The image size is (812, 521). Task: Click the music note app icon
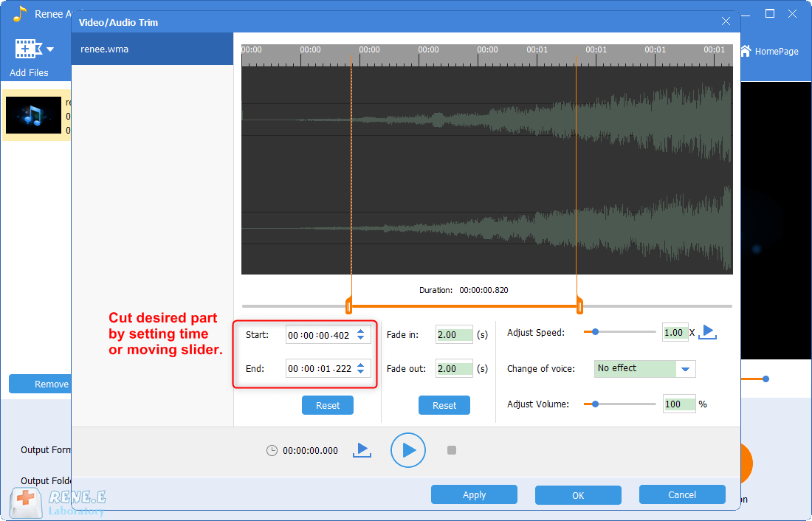tap(20, 14)
